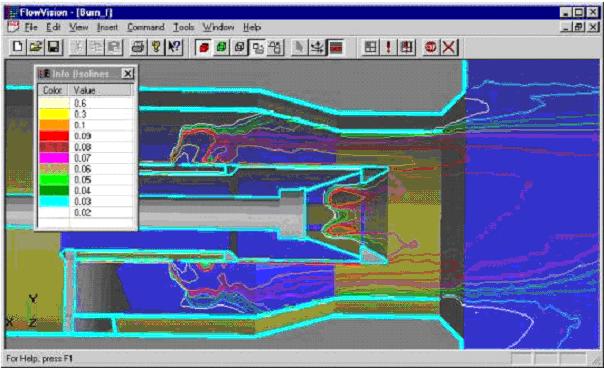Open the File menu
Image resolution: width=604 pixels, height=368 pixels.
point(31,27)
